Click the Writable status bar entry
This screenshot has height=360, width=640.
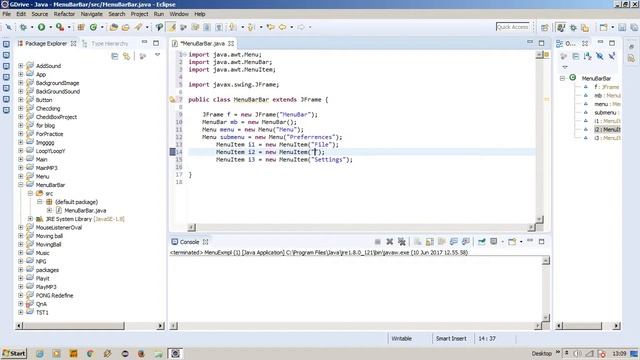coord(401,338)
